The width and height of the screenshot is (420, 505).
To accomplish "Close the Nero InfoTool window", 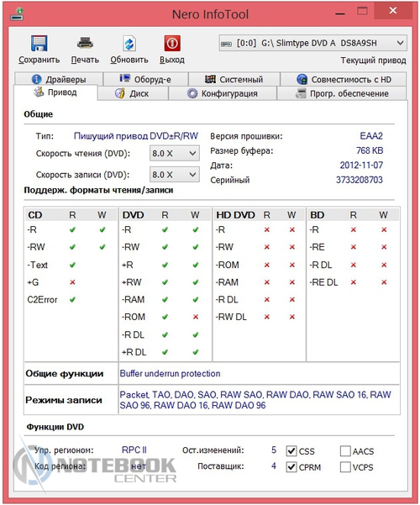I will point(393,11).
